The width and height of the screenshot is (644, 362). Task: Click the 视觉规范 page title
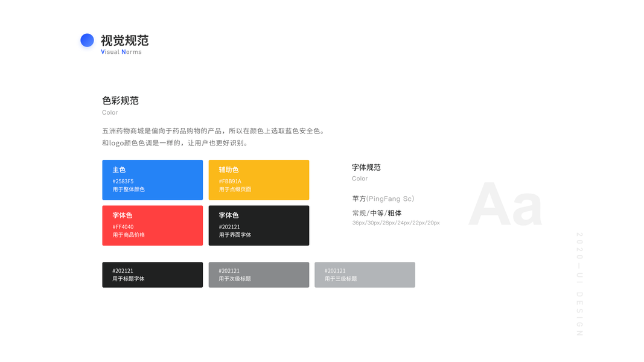coord(124,40)
